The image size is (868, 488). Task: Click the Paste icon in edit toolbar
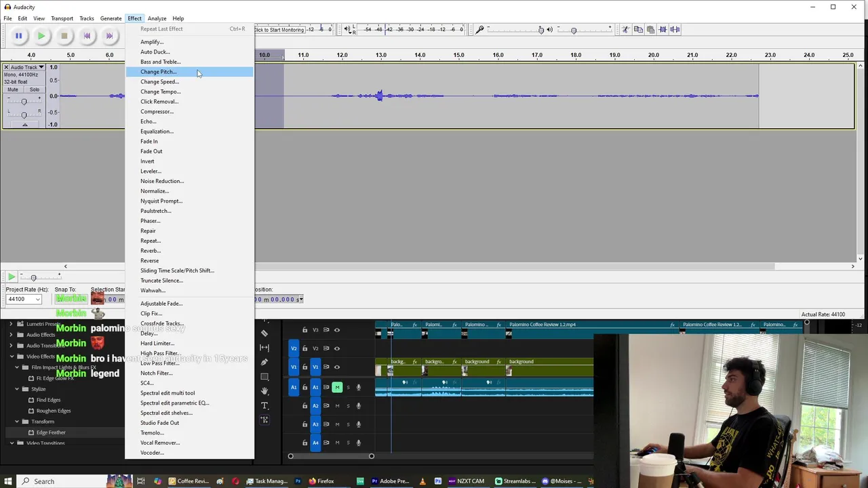pos(650,29)
